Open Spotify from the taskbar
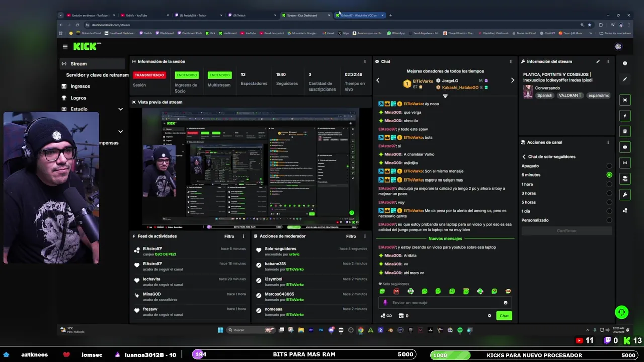Viewport: 644px width, 362px height. point(460,330)
